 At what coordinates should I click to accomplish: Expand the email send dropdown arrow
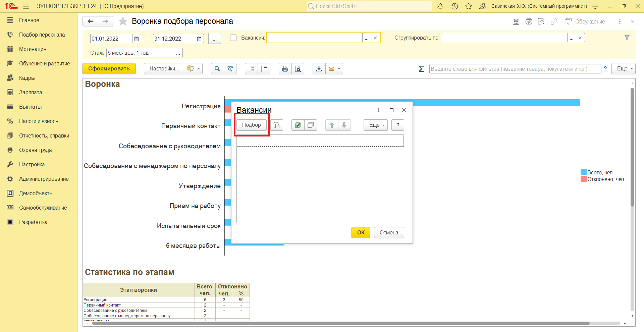point(339,69)
